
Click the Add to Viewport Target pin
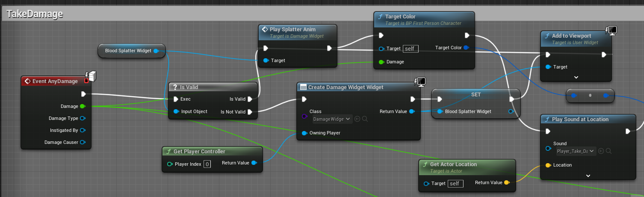tap(548, 67)
